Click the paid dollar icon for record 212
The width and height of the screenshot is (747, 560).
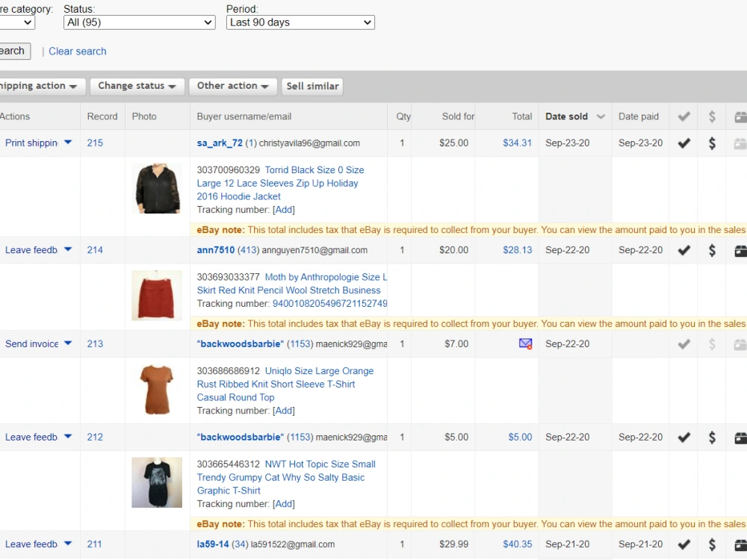(712, 437)
